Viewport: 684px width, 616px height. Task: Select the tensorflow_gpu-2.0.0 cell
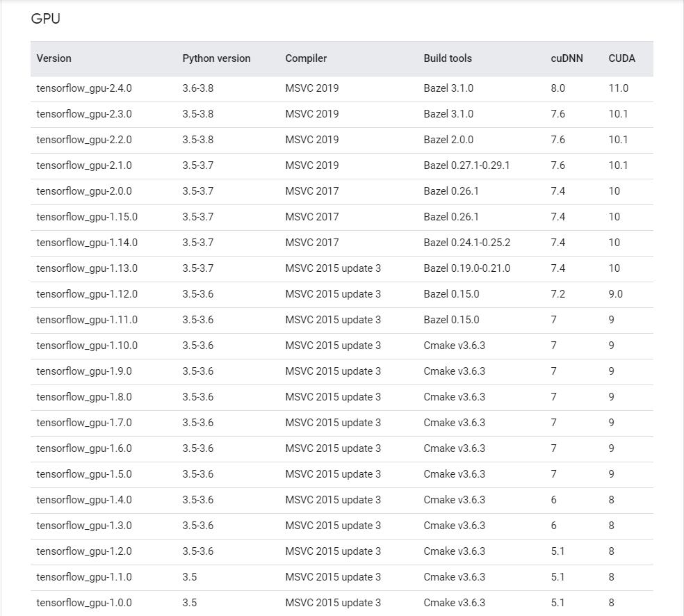(x=84, y=191)
